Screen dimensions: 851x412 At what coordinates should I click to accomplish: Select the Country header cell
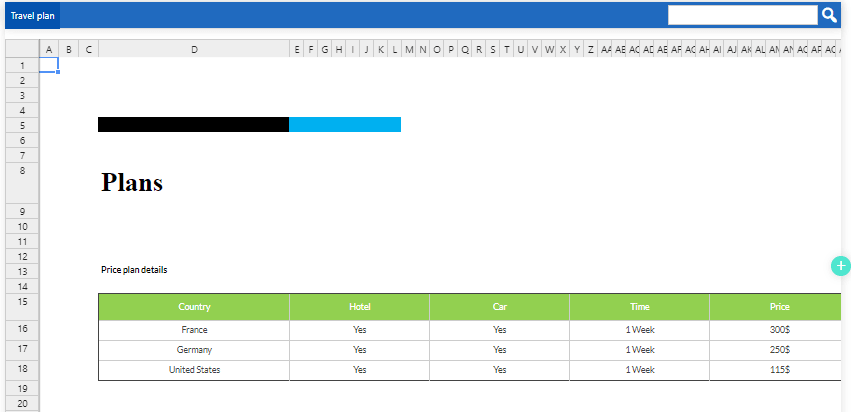click(194, 307)
